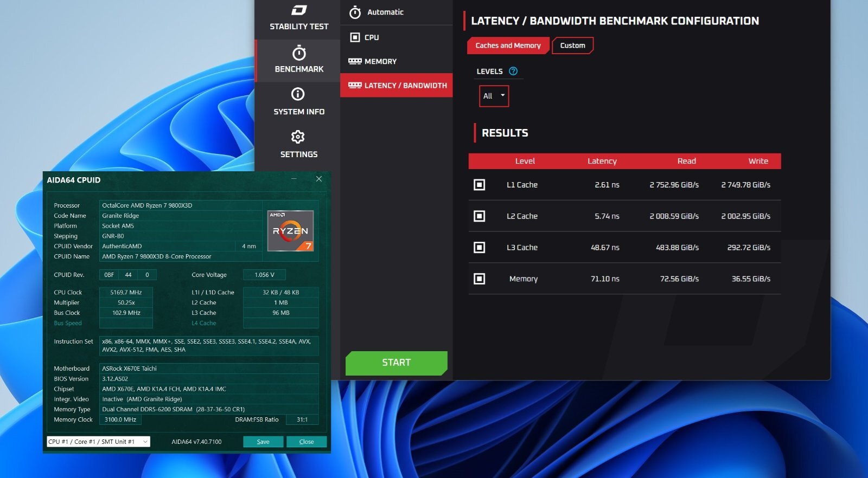Click the Write column header
Image resolution: width=868 pixels, height=478 pixels.
(758, 161)
